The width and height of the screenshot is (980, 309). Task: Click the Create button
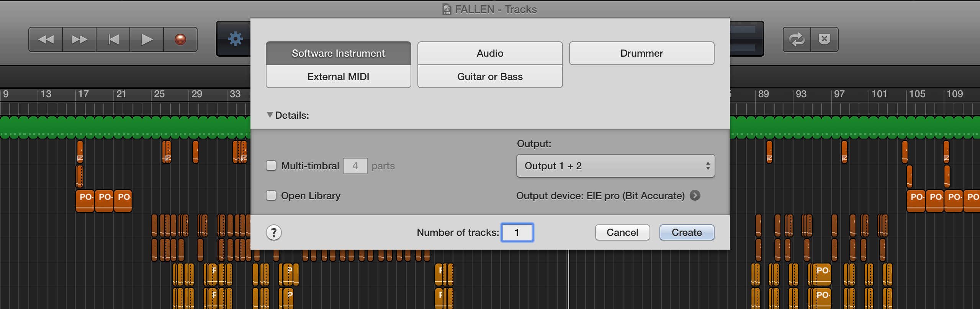point(686,232)
